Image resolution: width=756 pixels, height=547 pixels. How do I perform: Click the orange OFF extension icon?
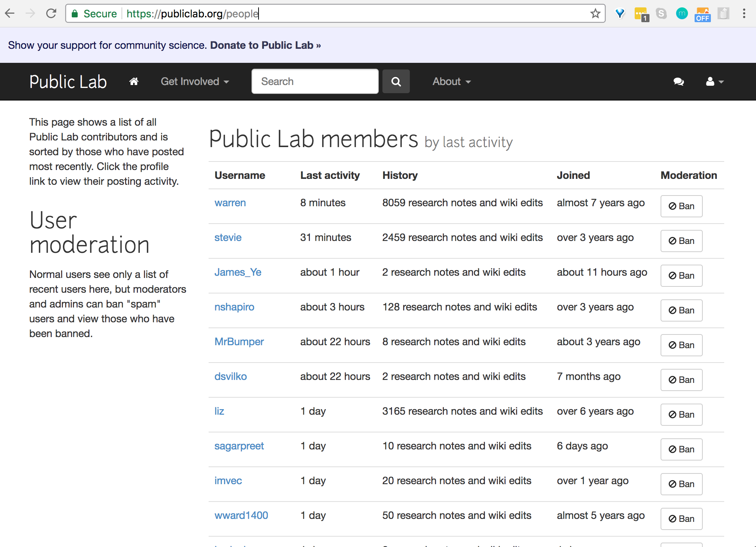click(x=702, y=14)
